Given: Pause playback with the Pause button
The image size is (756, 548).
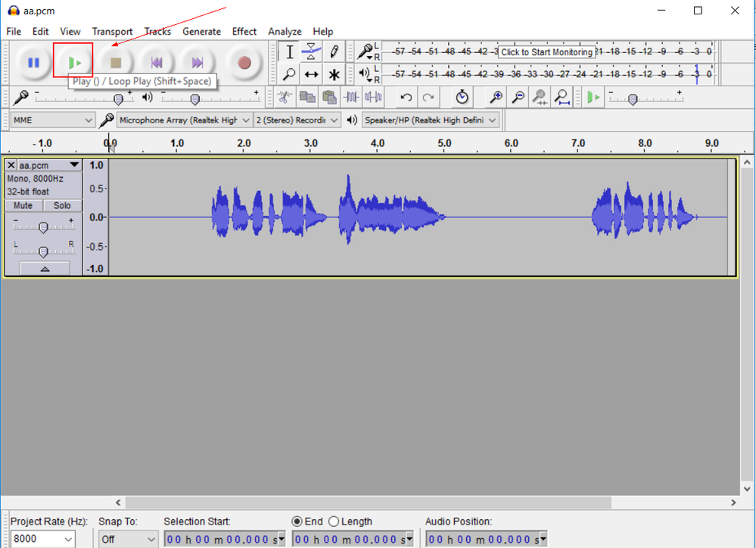Looking at the screenshot, I should click(x=33, y=62).
